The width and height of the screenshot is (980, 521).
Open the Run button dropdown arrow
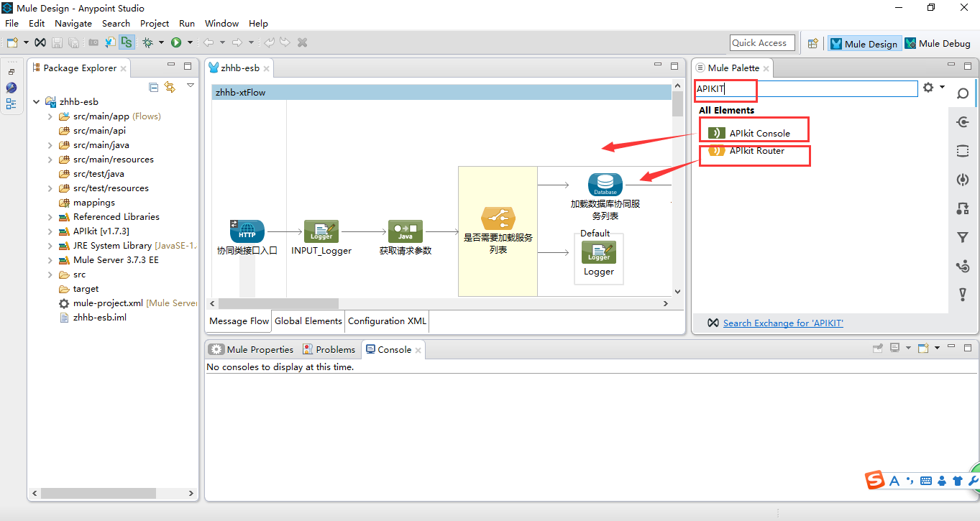tap(190, 42)
